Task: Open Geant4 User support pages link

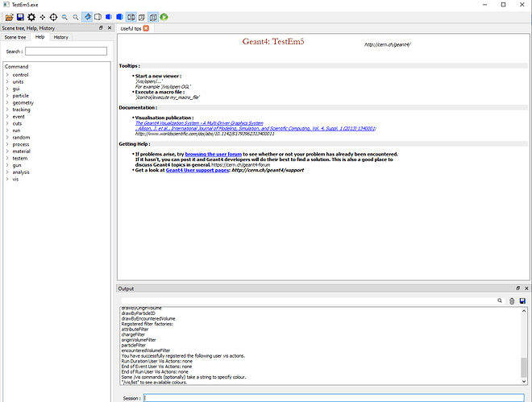Action: pyautogui.click(x=197, y=170)
